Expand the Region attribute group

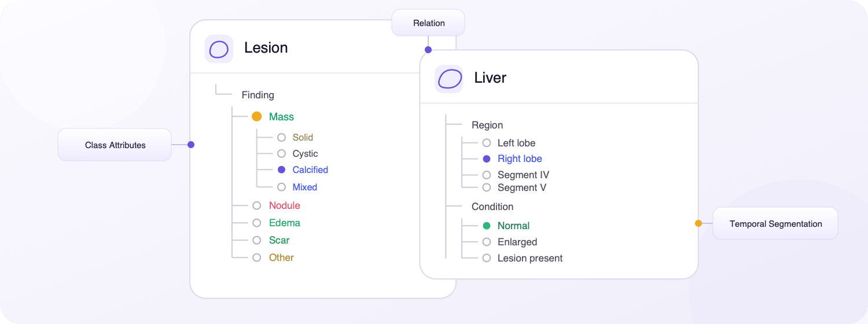[487, 125]
